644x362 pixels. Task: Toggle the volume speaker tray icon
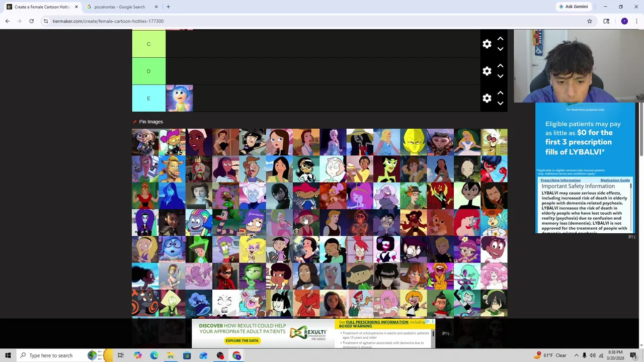click(x=592, y=355)
